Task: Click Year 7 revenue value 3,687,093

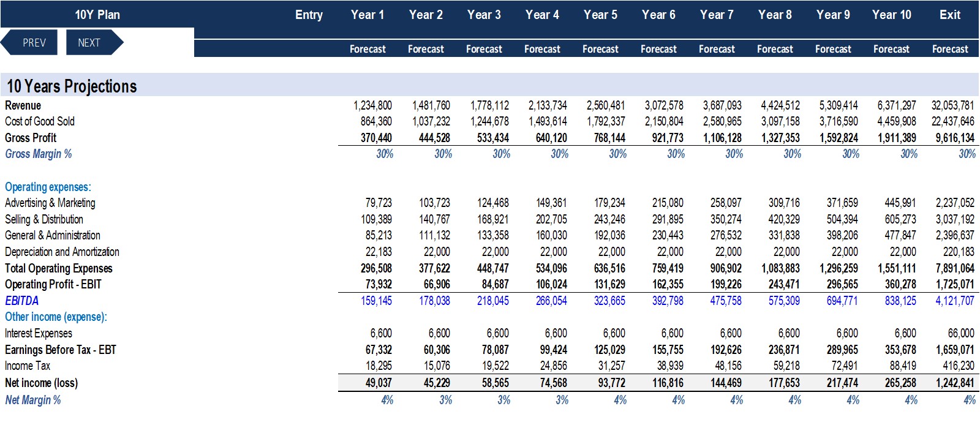Action: [722, 105]
